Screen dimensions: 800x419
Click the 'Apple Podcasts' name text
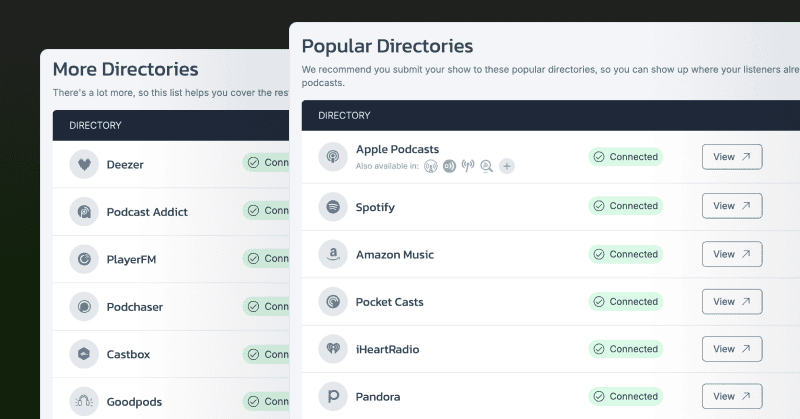[x=397, y=150]
